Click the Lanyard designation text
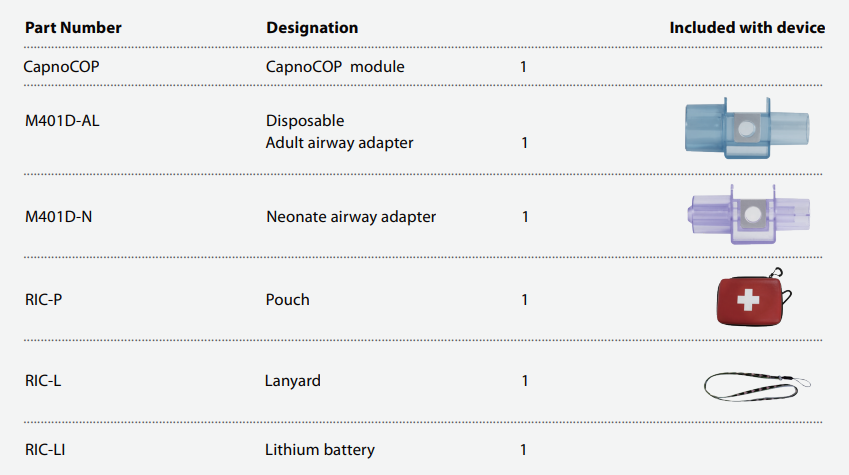 coord(293,381)
